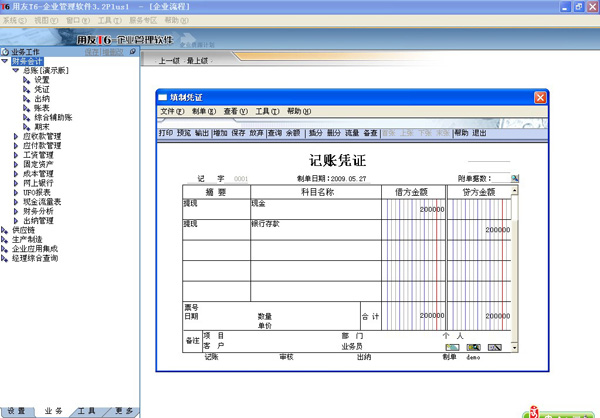Screen dimensions: 600x418
Task: Click the node icon beside 设置
Action: point(26,80)
